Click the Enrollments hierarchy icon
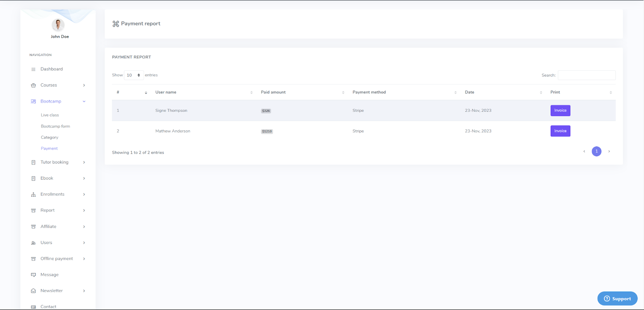Image resolution: width=644 pixels, height=310 pixels. tap(33, 195)
